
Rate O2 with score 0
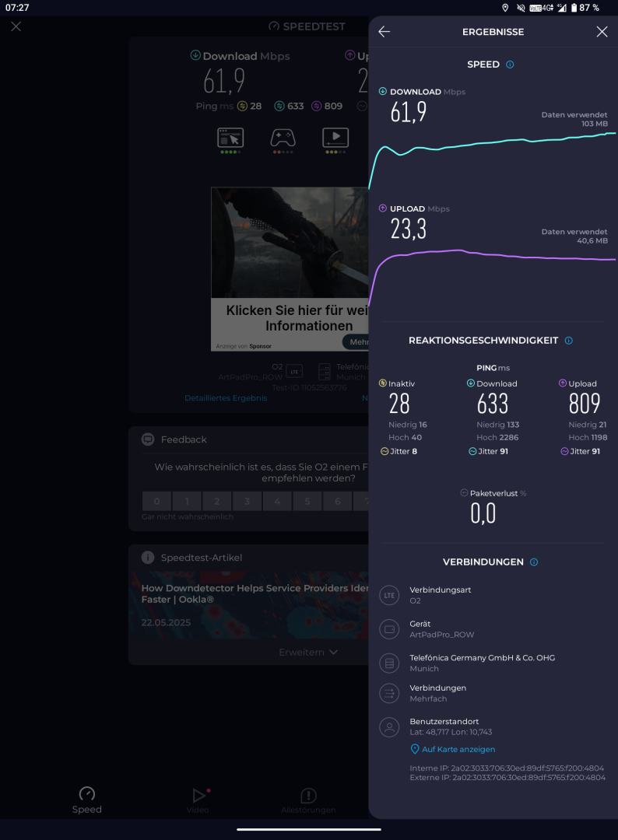click(156, 502)
